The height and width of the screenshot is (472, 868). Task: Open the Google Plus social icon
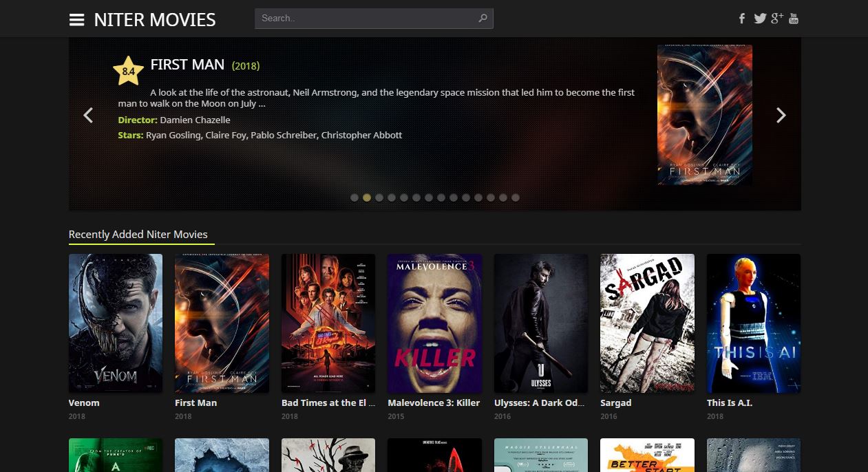(x=777, y=18)
